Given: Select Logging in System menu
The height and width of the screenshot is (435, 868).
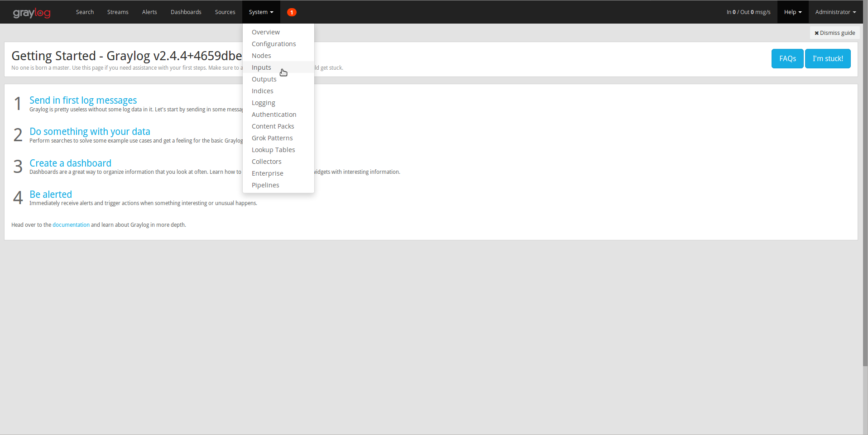Looking at the screenshot, I should (278, 103).
